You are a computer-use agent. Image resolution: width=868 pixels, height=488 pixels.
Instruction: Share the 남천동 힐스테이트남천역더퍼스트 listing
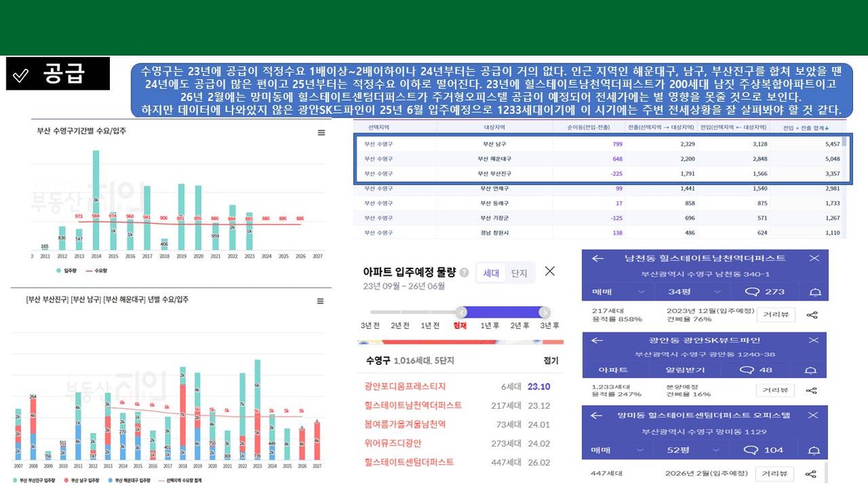(x=812, y=315)
